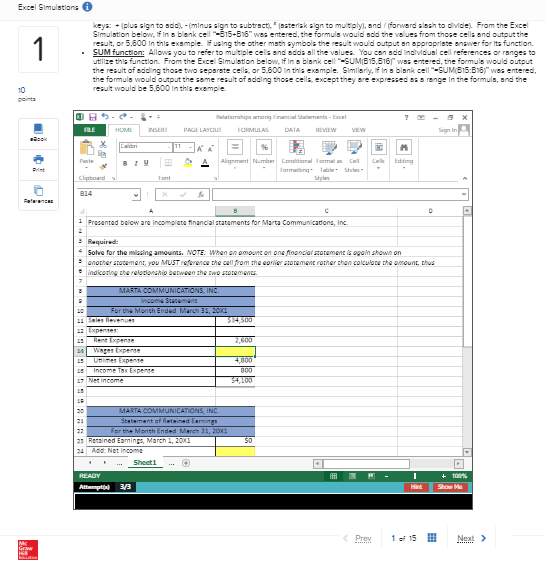Decrease font size with small A icon
Image resolution: width=545 pixels, height=569 pixels.
tap(210, 148)
